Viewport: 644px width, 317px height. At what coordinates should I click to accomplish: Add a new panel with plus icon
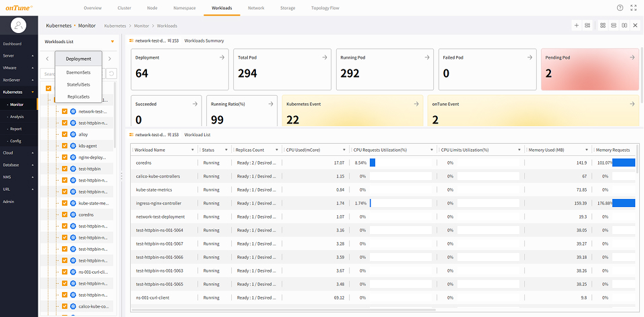pos(577,26)
